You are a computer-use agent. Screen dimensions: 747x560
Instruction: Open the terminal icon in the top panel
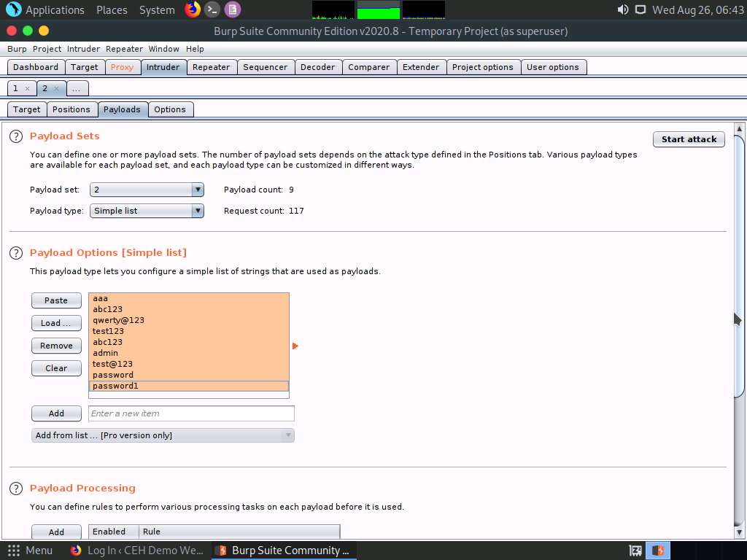(212, 9)
